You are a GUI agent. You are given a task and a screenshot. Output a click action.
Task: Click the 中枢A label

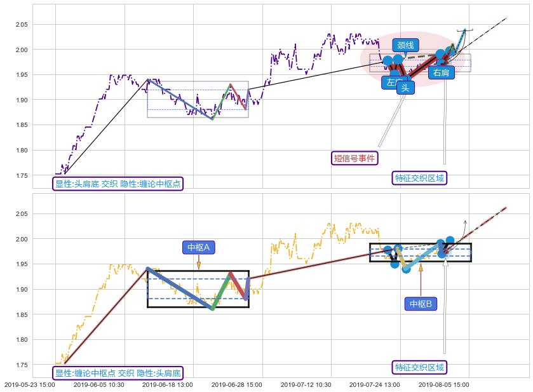[x=198, y=247]
